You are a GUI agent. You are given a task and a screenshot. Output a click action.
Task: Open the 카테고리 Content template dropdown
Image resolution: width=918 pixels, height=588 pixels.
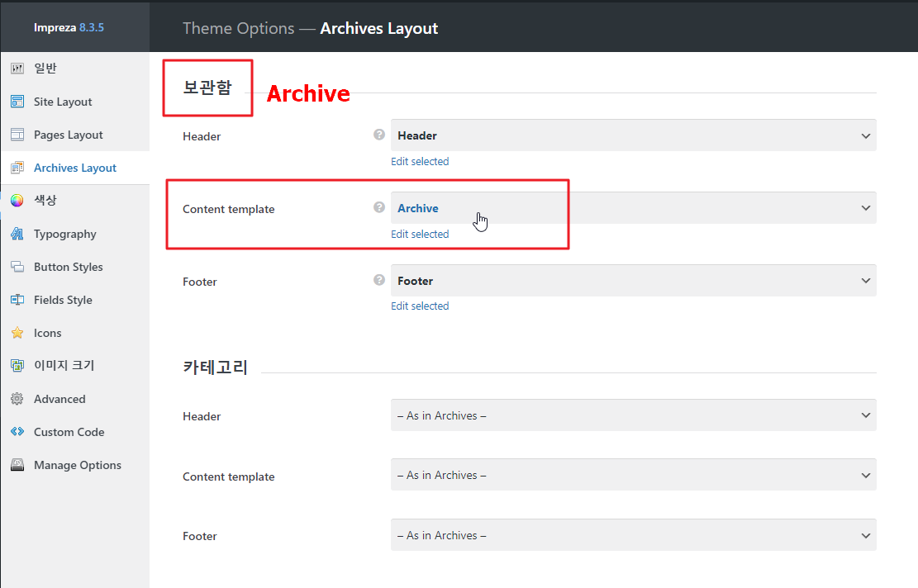click(634, 475)
